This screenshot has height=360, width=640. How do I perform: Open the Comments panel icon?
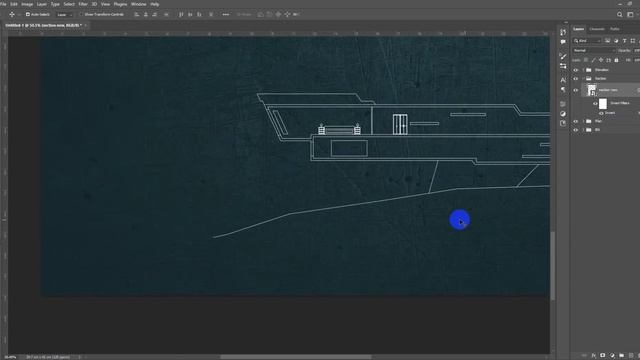click(x=563, y=42)
